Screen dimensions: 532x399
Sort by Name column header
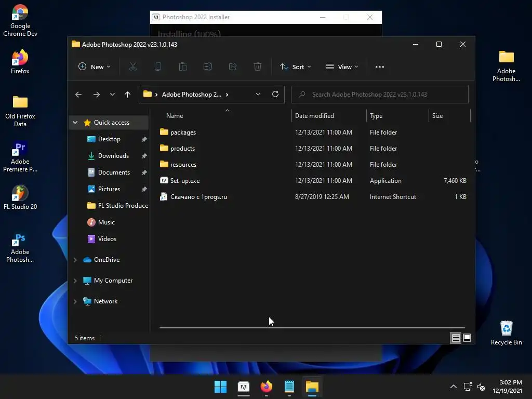pyautogui.click(x=225, y=116)
